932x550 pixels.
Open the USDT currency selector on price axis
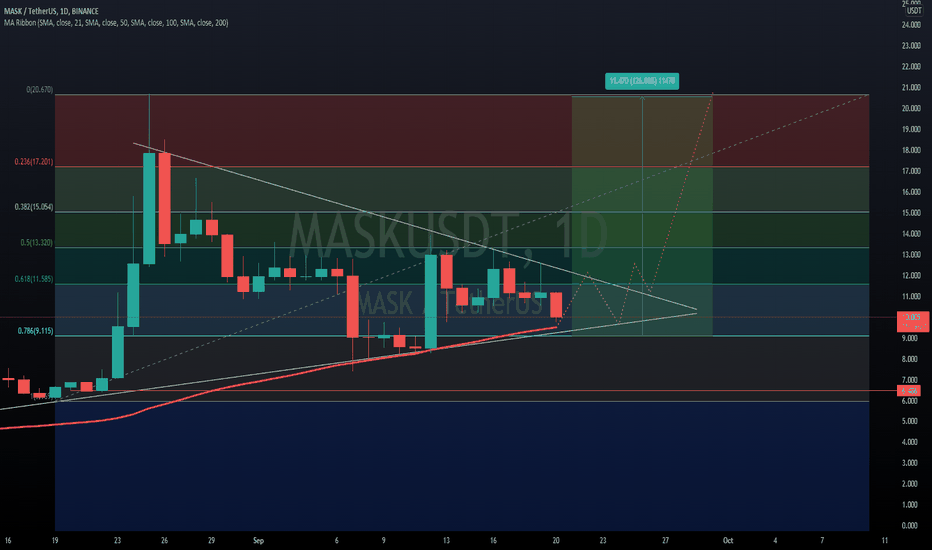coord(914,11)
